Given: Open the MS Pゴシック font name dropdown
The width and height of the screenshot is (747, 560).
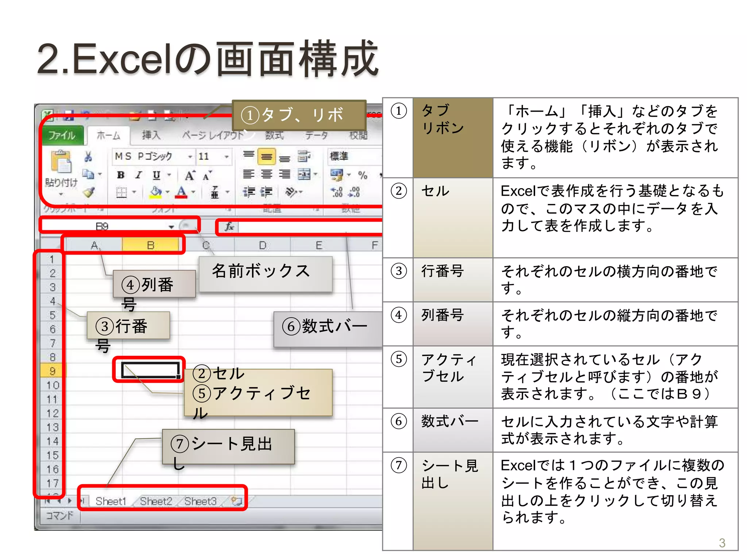Looking at the screenshot, I should point(190,157).
